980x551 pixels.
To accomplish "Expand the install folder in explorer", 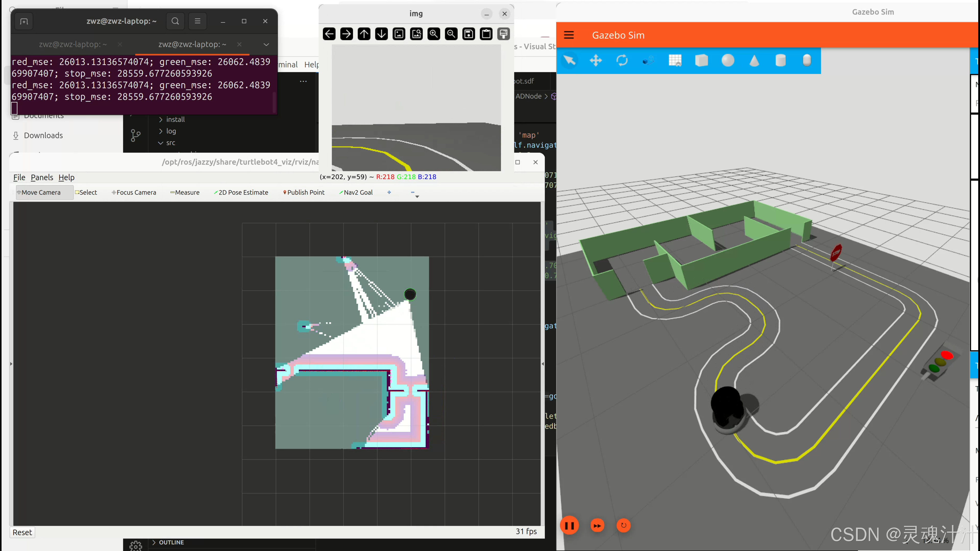I will [175, 119].
